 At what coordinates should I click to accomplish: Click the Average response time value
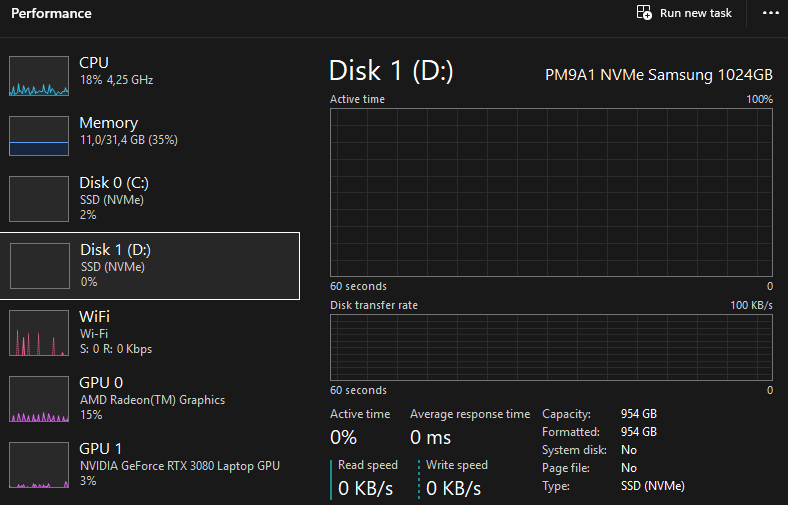430,437
